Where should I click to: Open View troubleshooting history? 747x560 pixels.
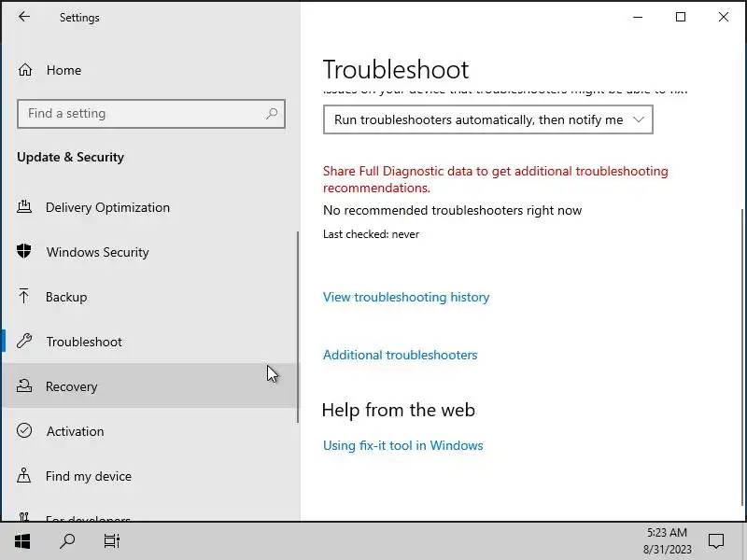[406, 297]
